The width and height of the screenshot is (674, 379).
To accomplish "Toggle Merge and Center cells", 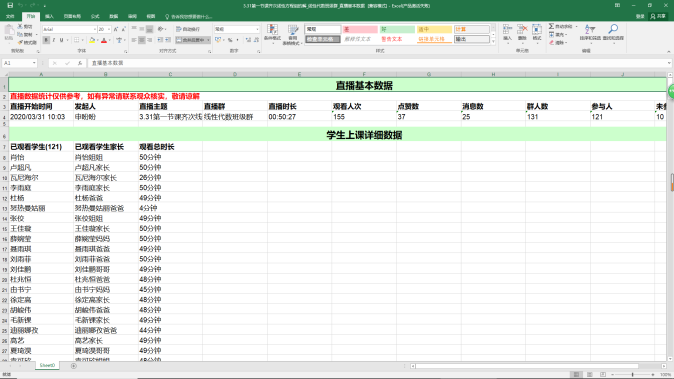I will [x=190, y=40].
